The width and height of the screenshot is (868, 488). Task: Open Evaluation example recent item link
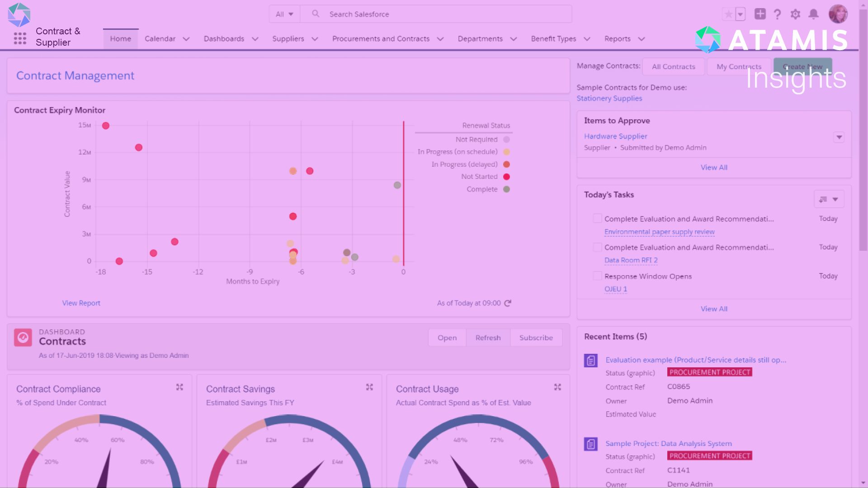(x=696, y=360)
